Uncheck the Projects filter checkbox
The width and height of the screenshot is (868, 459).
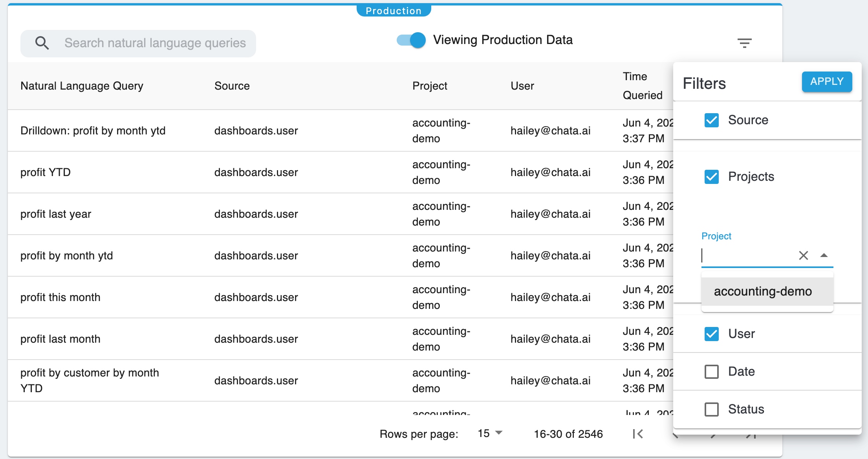tap(711, 177)
